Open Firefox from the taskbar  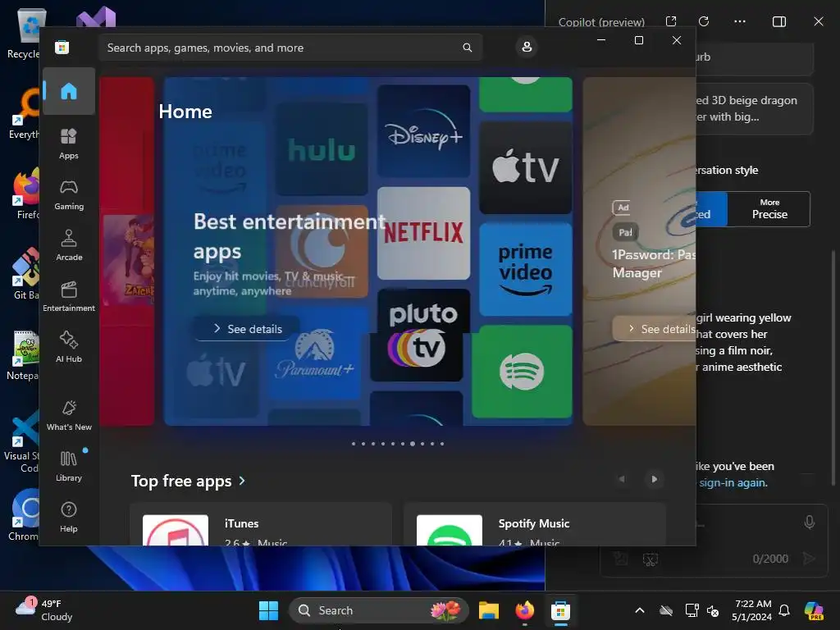pyautogui.click(x=524, y=610)
